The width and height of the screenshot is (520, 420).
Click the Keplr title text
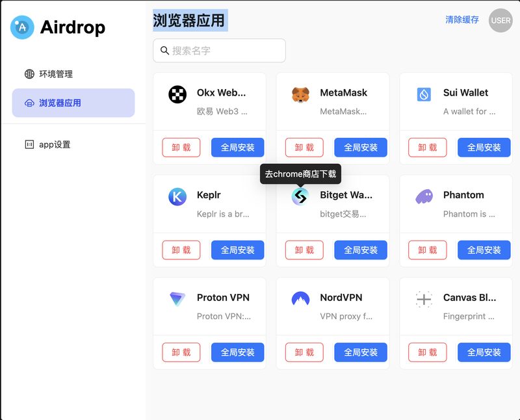coord(209,195)
